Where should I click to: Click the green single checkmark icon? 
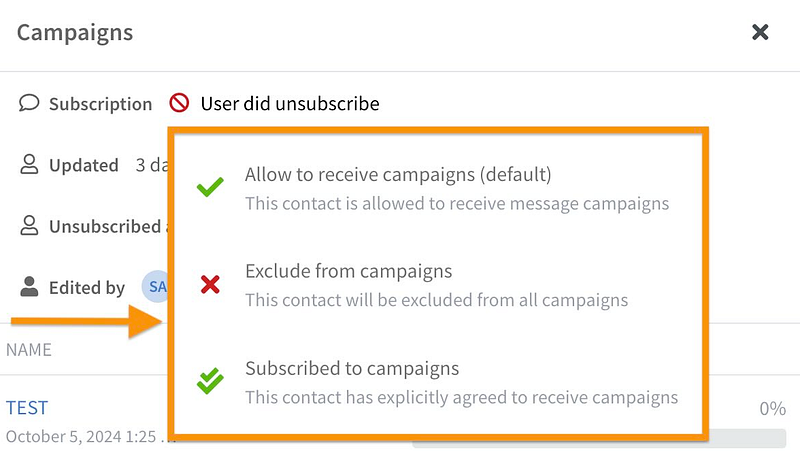tap(210, 188)
